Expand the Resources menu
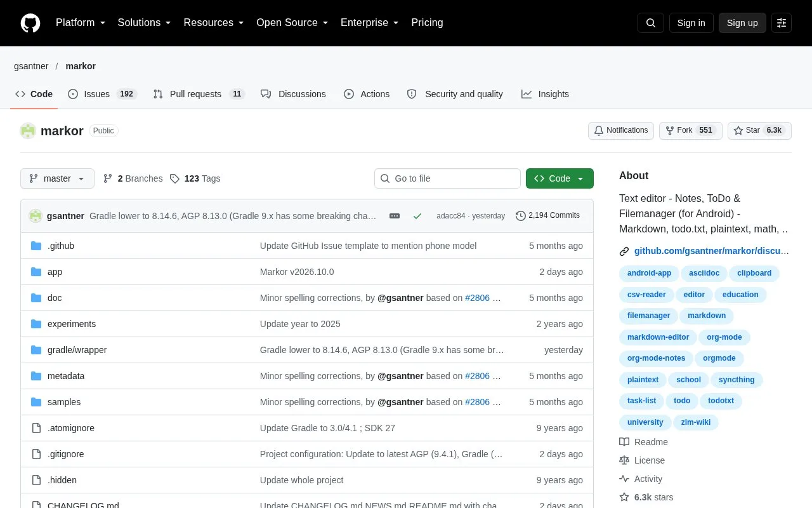The width and height of the screenshot is (812, 508). [214, 23]
